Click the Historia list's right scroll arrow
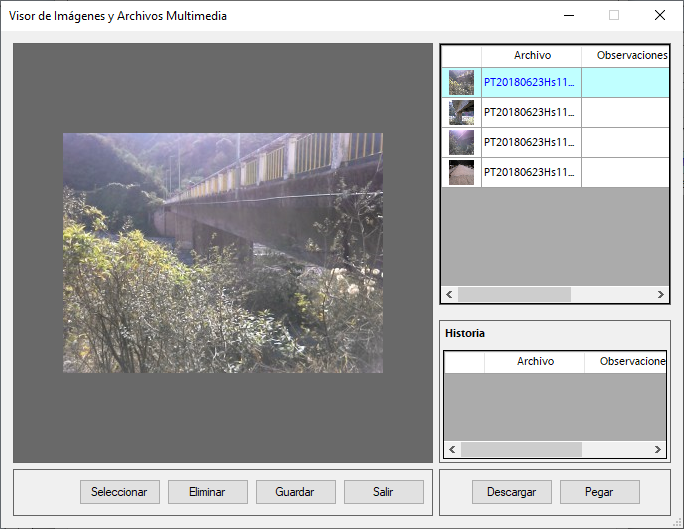 coord(661,450)
